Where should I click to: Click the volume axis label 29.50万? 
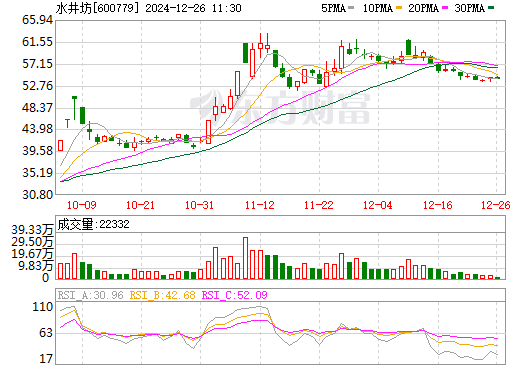click(32, 242)
